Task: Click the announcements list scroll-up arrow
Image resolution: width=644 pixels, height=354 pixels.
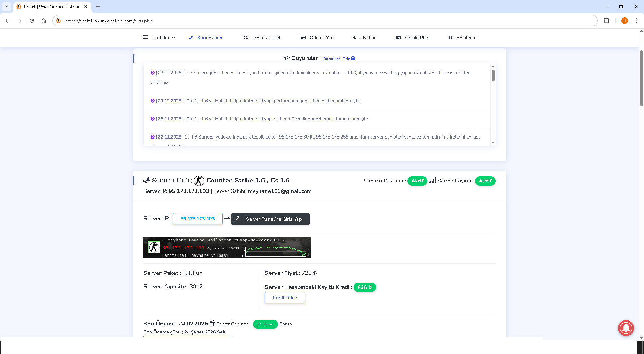Action: coord(493,66)
